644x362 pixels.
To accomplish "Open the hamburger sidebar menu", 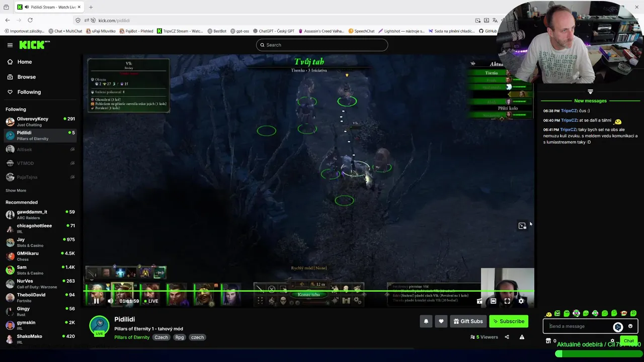I will pyautogui.click(x=10, y=45).
